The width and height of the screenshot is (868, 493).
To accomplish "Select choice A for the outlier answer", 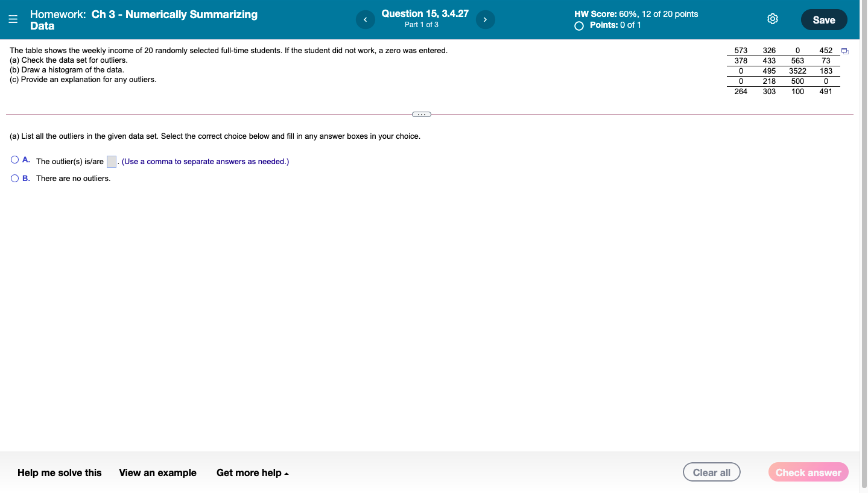I will tap(14, 159).
